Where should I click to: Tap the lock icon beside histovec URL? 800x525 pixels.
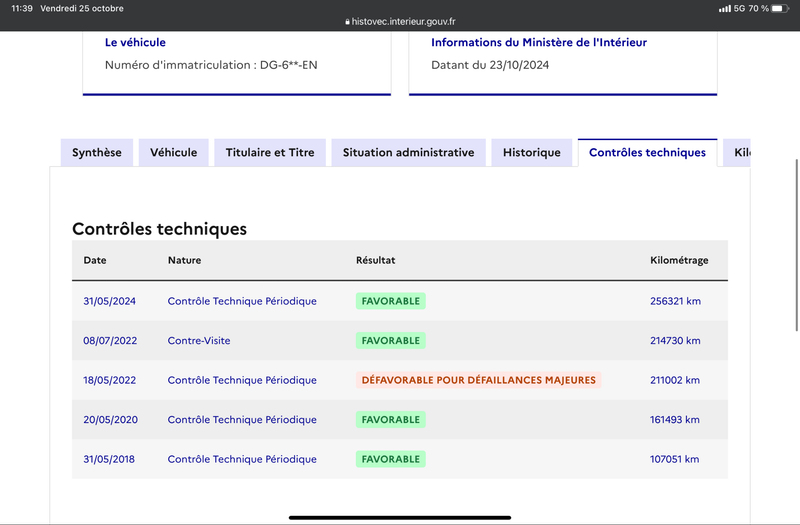(347, 22)
